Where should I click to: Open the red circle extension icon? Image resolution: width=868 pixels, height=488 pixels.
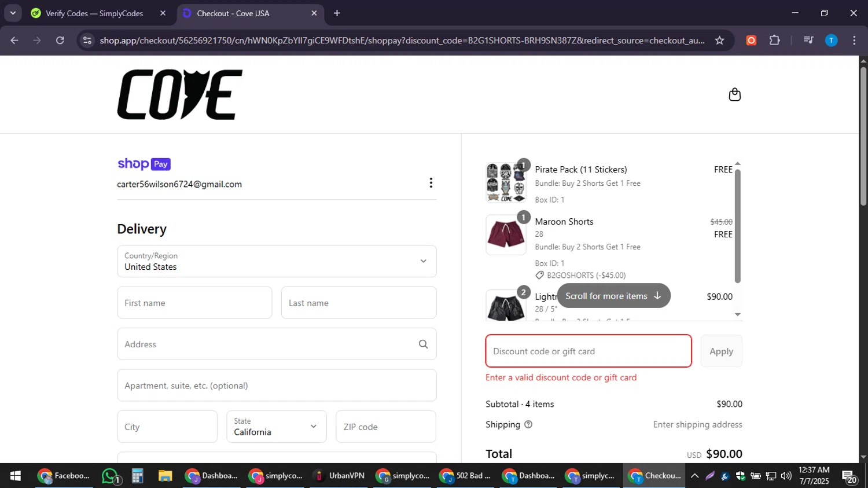(751, 40)
